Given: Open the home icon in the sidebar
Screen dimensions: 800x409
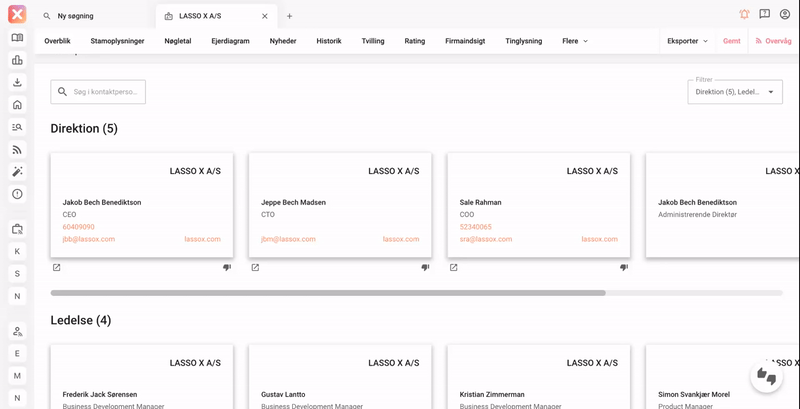Looking at the screenshot, I should [x=17, y=105].
